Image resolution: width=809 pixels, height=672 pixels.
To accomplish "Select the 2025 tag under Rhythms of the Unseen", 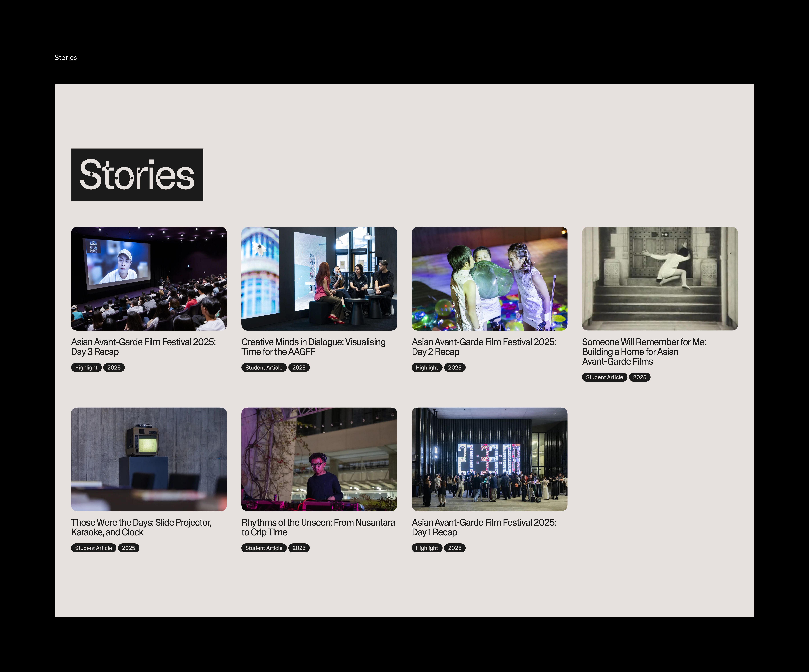I will pos(299,548).
